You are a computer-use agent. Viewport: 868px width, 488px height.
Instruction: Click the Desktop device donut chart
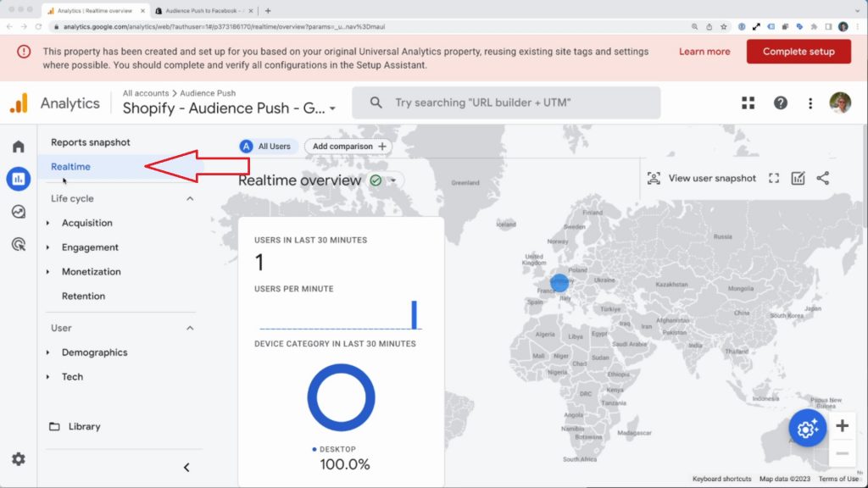point(341,397)
